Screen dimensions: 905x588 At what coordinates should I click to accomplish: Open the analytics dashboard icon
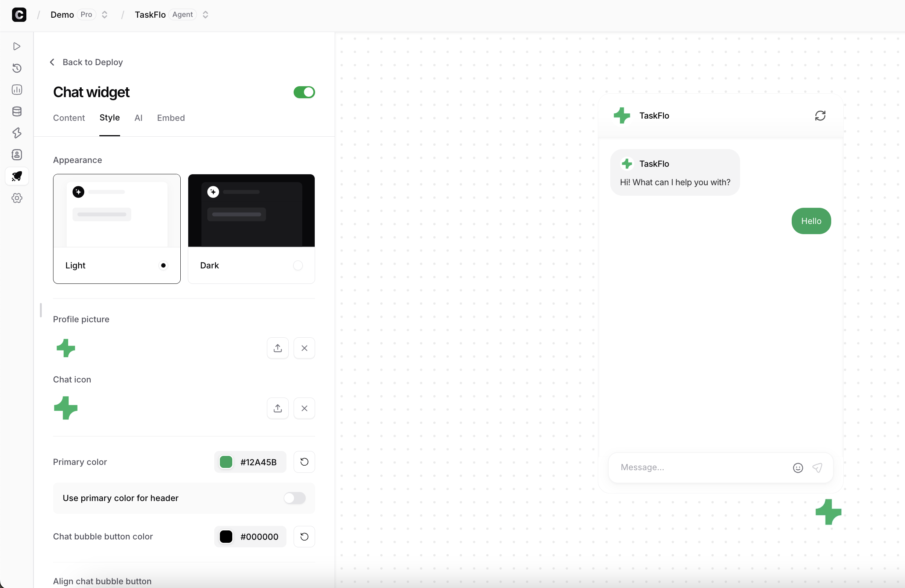[17, 90]
